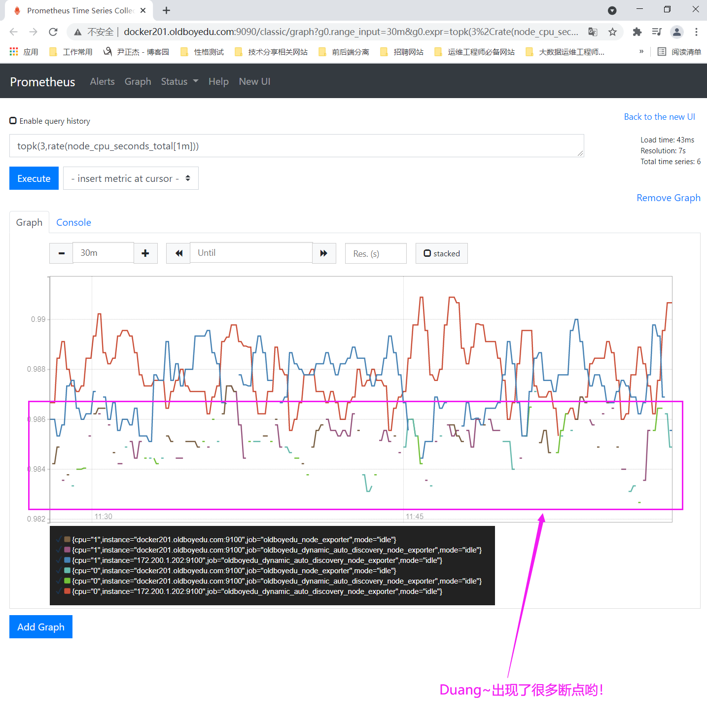Open the media control playlist icon
Viewport: 707px width, 728px height.
[x=657, y=32]
